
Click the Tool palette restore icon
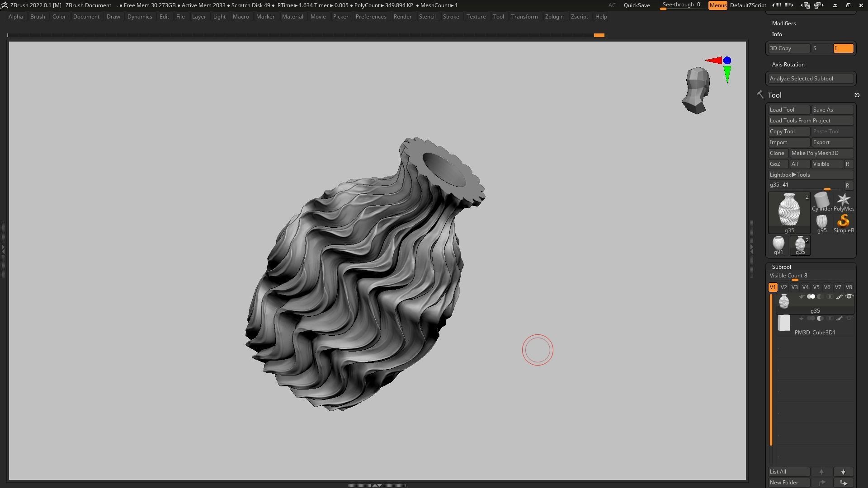(857, 95)
